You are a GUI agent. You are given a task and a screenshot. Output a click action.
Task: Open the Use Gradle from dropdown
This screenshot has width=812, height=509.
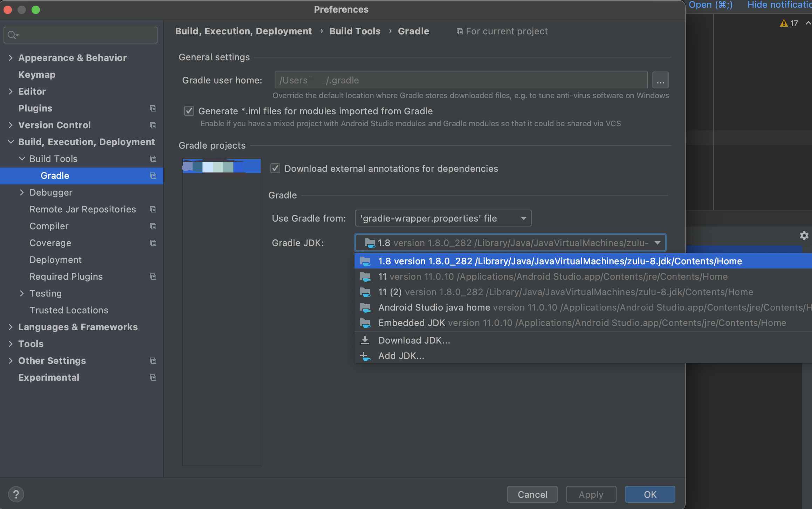443,218
